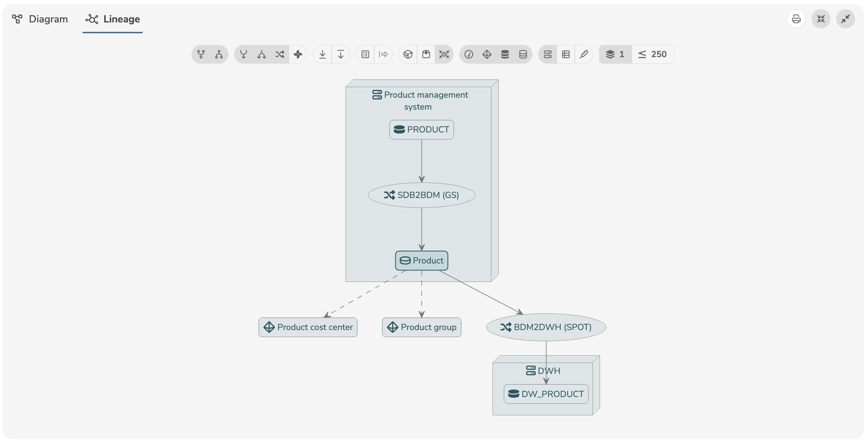Click the exit fullscreen arrows icon
This screenshot has width=868, height=443.
click(845, 19)
